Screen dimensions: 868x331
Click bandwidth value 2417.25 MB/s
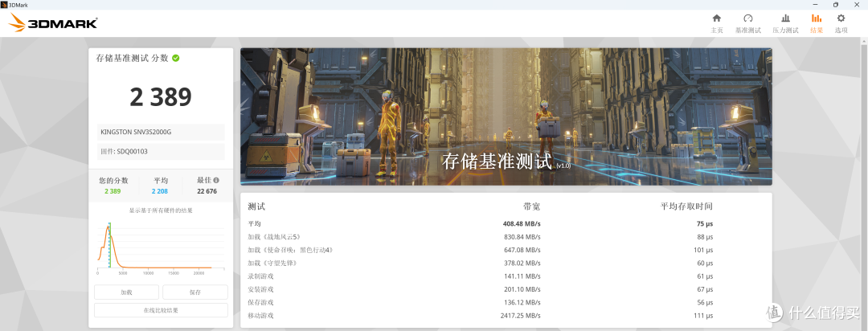click(x=519, y=316)
